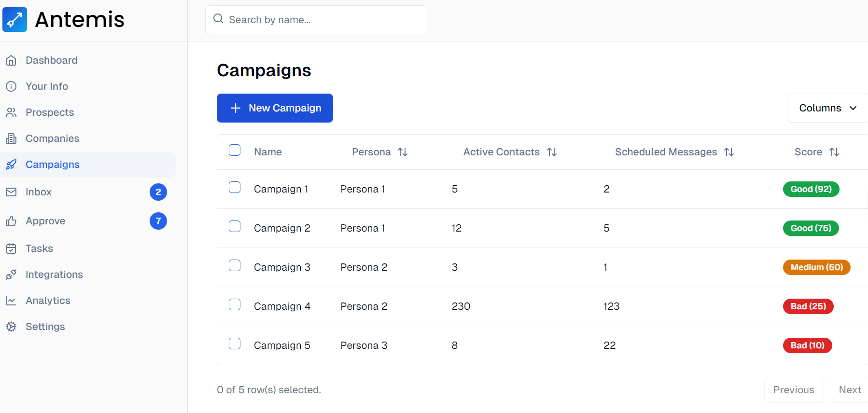Click the Integrations plug icon
Viewport: 868px width, 413px height.
pos(11,275)
